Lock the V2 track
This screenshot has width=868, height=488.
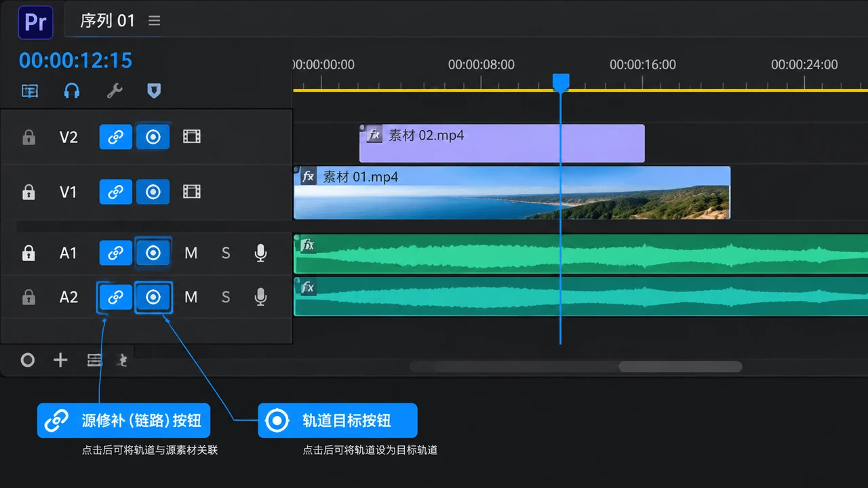(28, 137)
